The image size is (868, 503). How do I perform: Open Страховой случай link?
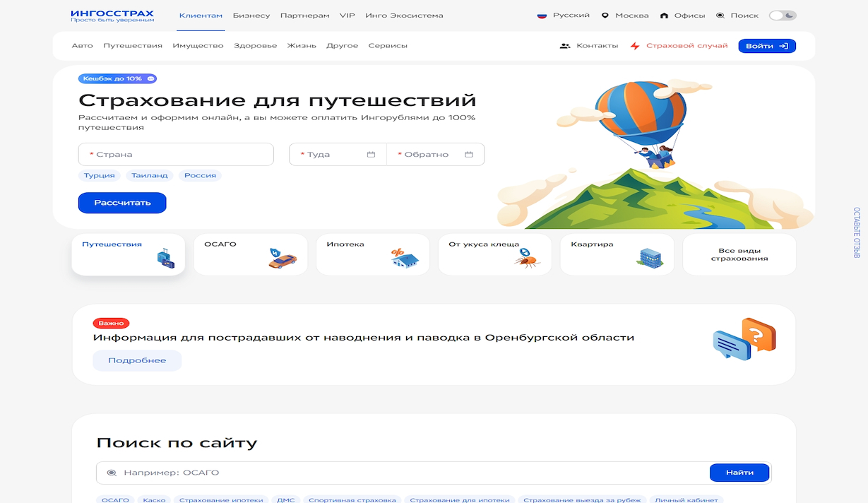tap(686, 46)
